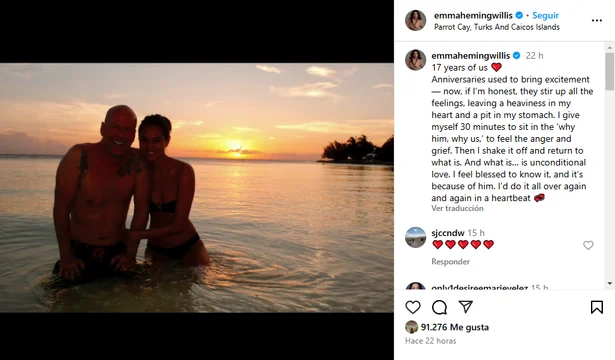Like the sjccndw comment heart

click(588, 245)
